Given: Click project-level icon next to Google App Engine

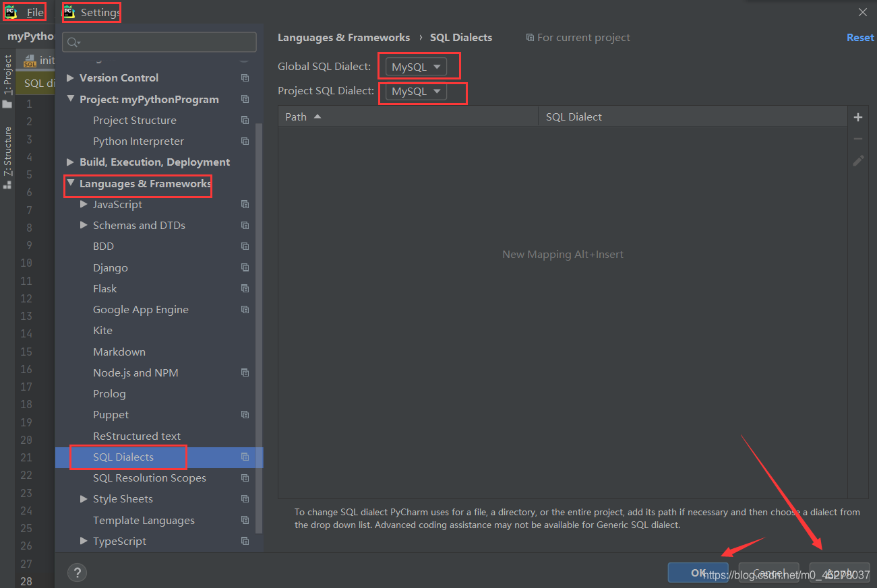Looking at the screenshot, I should pos(245,309).
